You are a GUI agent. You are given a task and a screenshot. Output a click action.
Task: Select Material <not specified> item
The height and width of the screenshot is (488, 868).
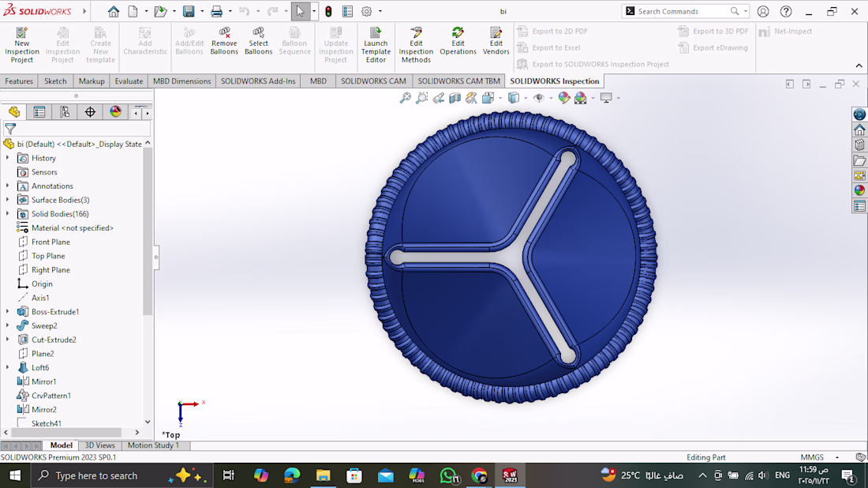click(72, 227)
